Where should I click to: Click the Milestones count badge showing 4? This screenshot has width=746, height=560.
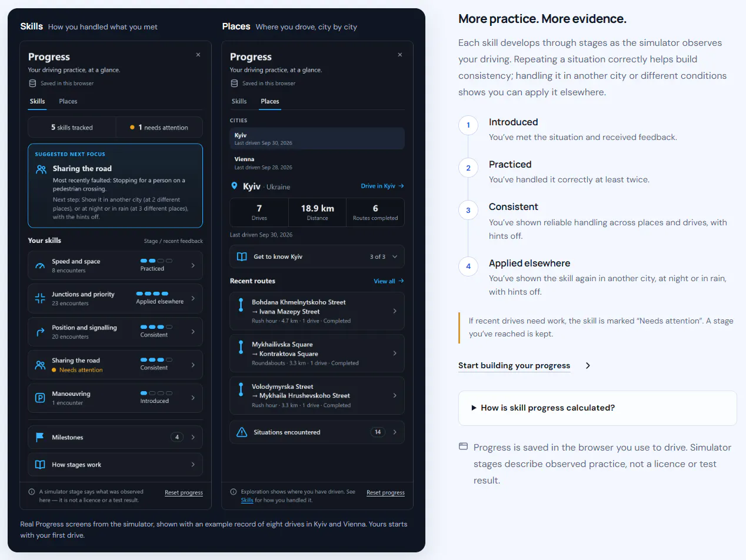tap(177, 437)
